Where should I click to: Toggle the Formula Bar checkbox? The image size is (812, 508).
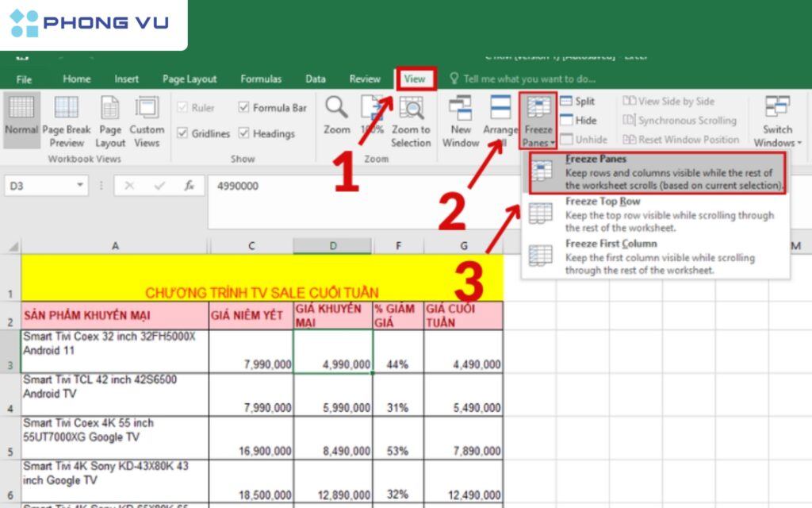(x=244, y=107)
